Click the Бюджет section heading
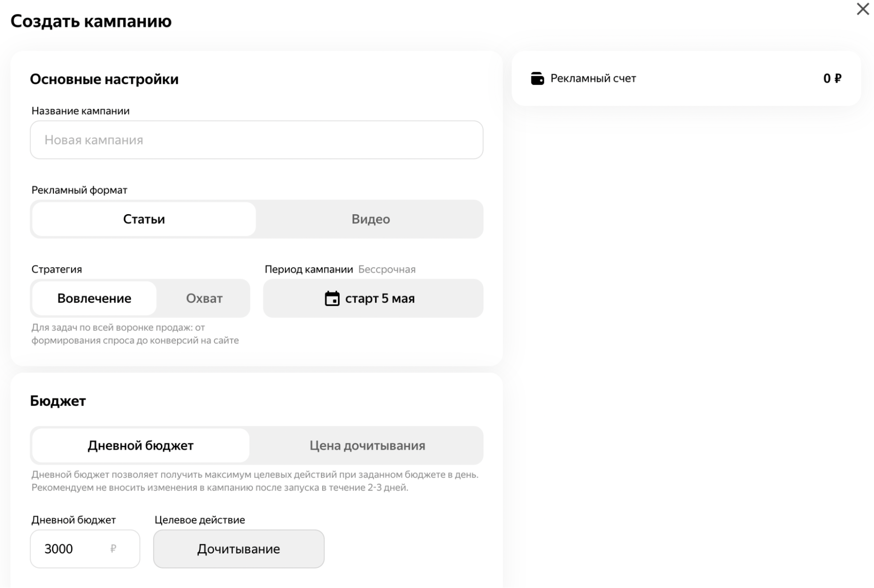Viewport: 874px width, 588px height. pyautogui.click(x=58, y=401)
